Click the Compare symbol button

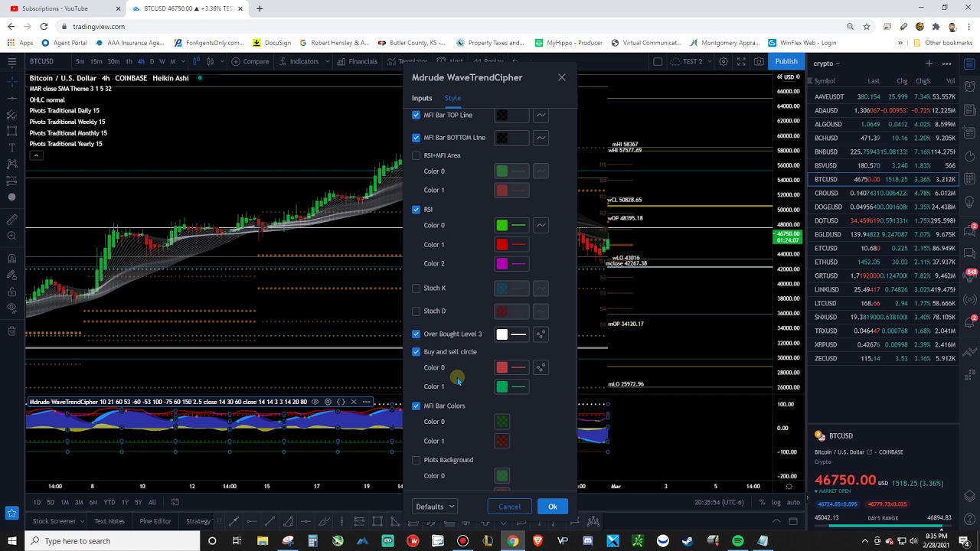point(250,61)
